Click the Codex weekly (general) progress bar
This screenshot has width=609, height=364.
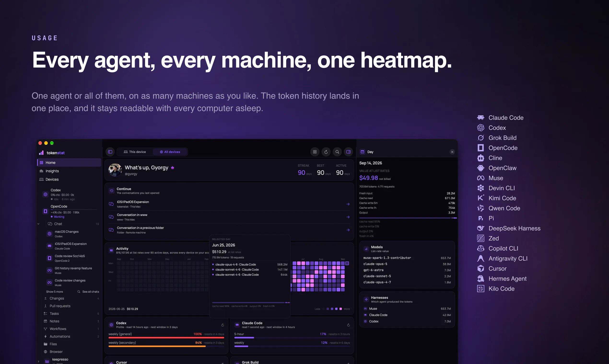pyautogui.click(x=166, y=338)
